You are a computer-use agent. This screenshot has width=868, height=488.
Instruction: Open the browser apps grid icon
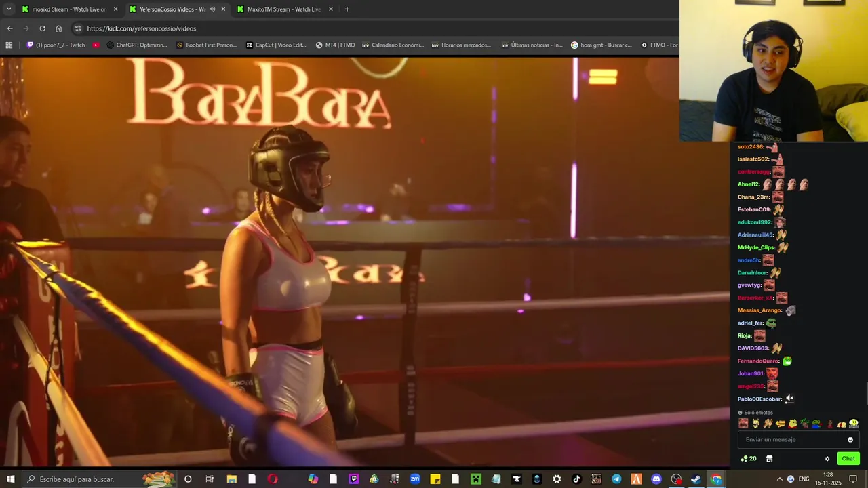coord(9,45)
